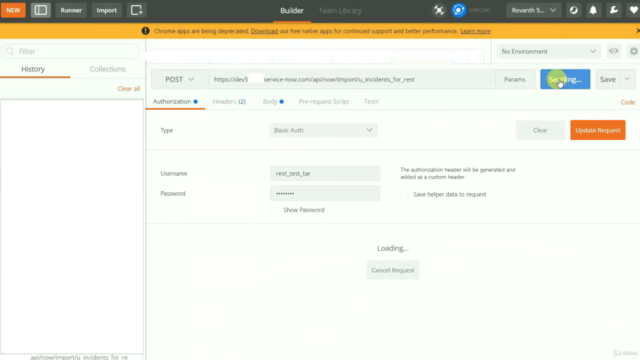Click the environment quick look eye icon
640x360 pixels.
tap(613, 51)
